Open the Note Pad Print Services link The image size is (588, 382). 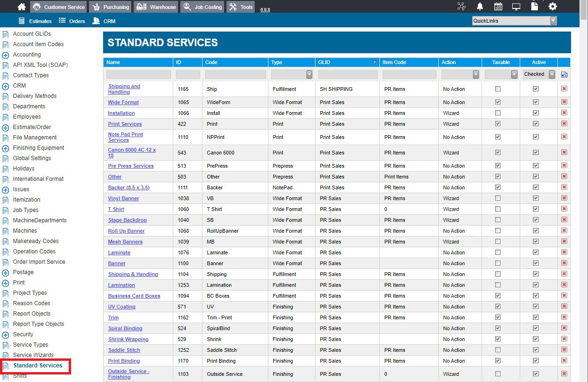126,137
